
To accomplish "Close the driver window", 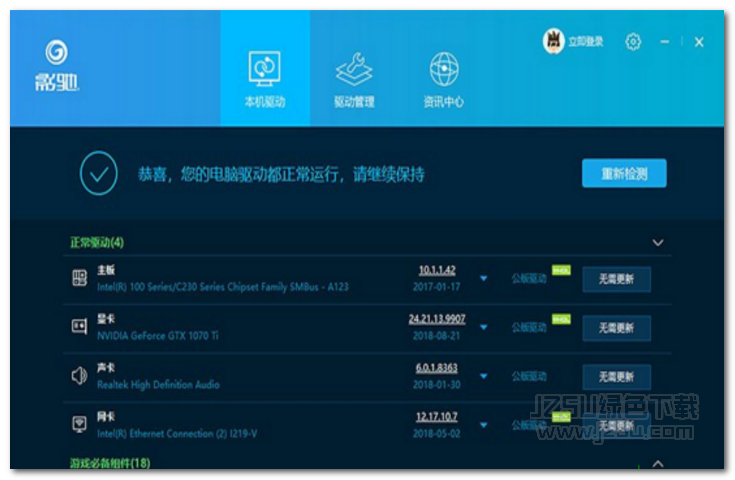I will point(699,42).
